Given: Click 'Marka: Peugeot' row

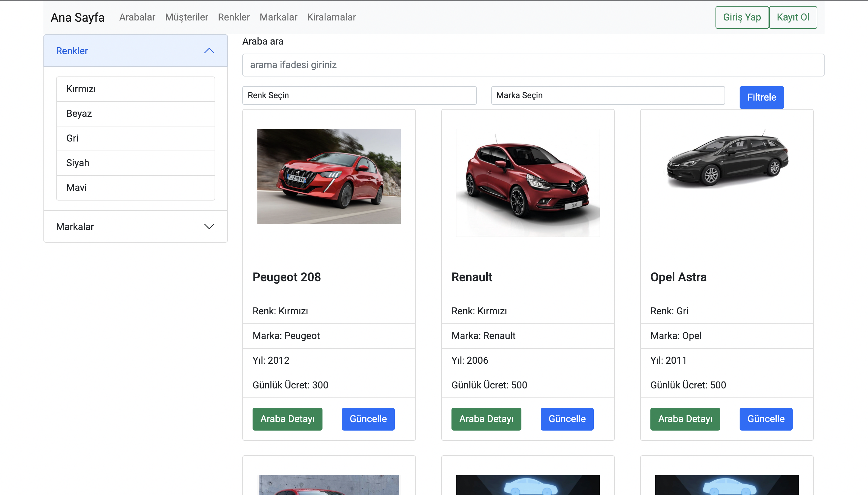Looking at the screenshot, I should point(329,336).
